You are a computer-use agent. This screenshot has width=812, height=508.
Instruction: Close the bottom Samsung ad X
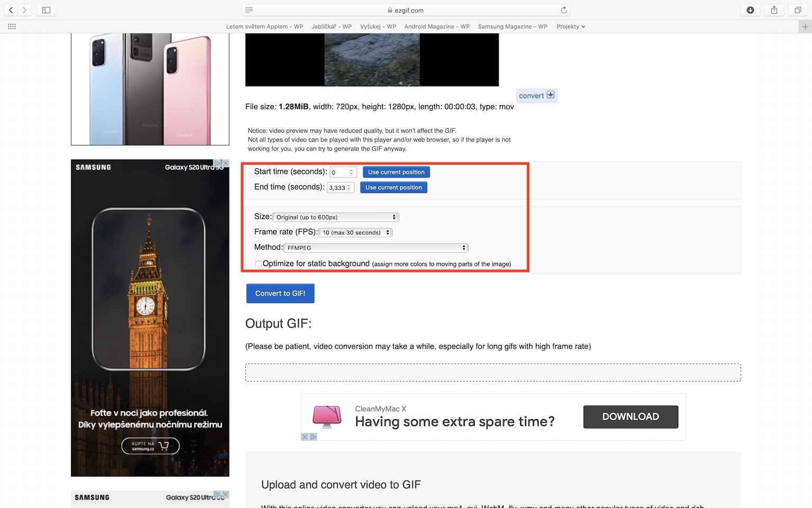pos(225,495)
